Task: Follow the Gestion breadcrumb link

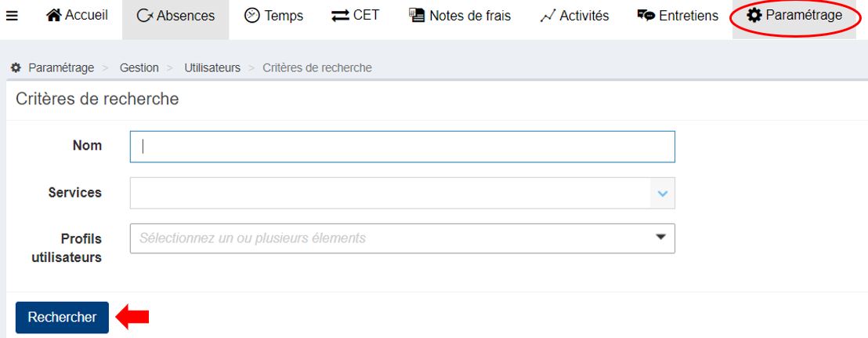Action: point(139,68)
